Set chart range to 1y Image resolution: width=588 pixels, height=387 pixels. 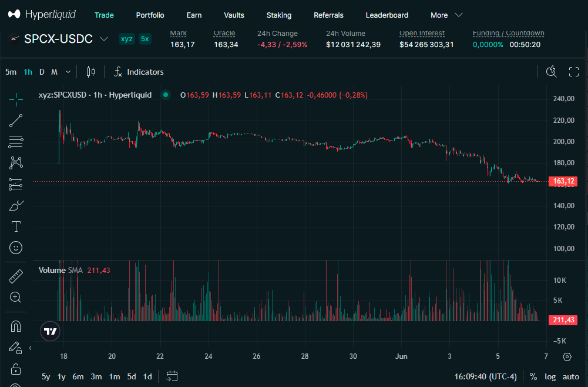62,376
